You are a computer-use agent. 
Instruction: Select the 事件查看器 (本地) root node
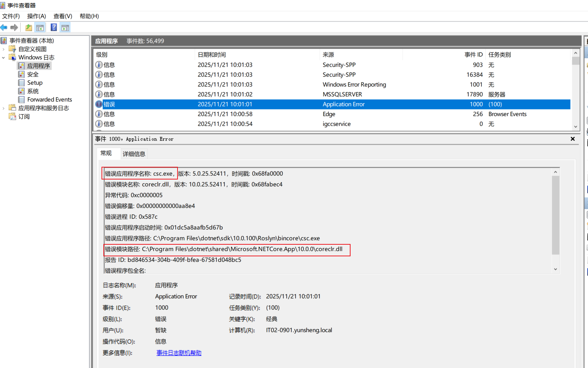(x=31, y=40)
